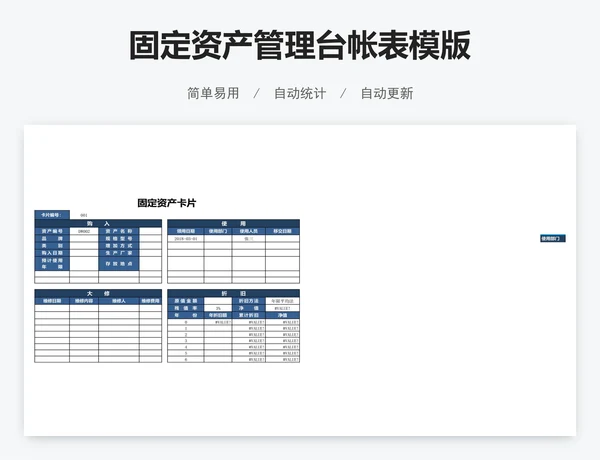Viewport: 600px width, 460px height.
Task: Select the 品牌 label cell
Action: coord(52,238)
